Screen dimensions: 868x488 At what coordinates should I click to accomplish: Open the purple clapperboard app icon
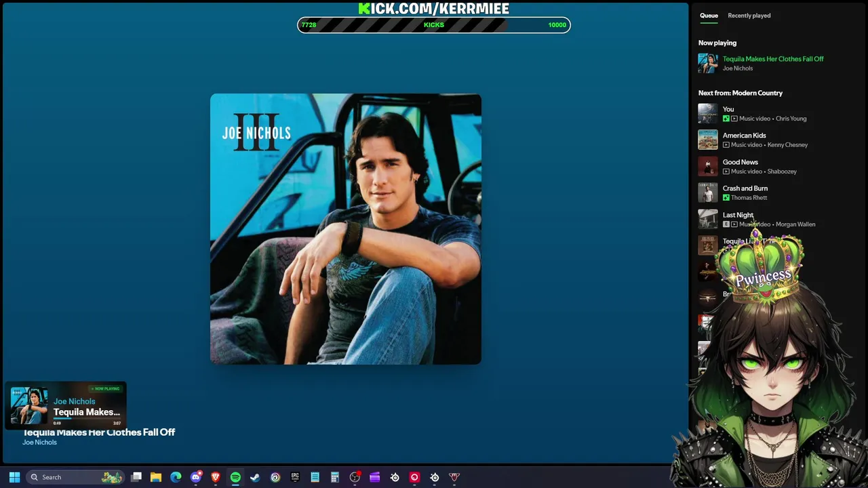(374, 477)
